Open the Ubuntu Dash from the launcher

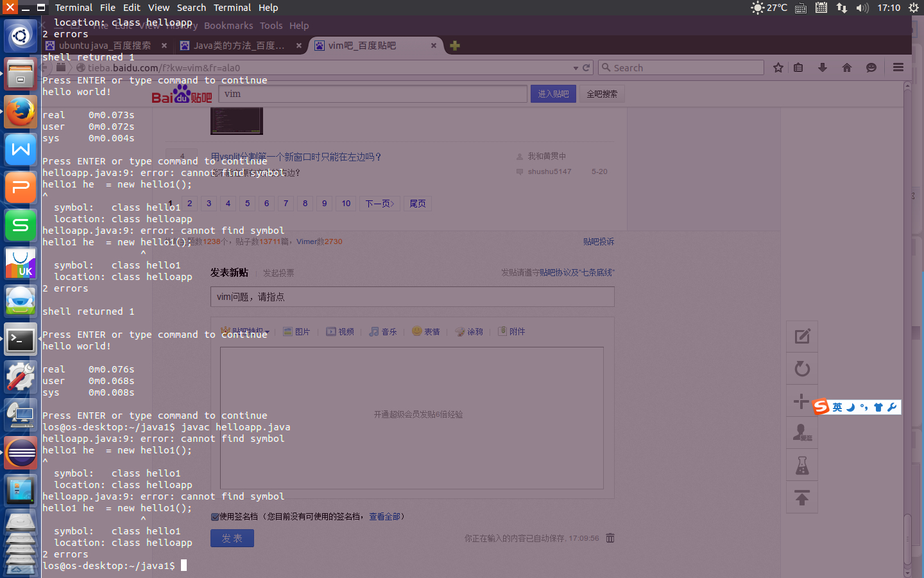click(21, 36)
